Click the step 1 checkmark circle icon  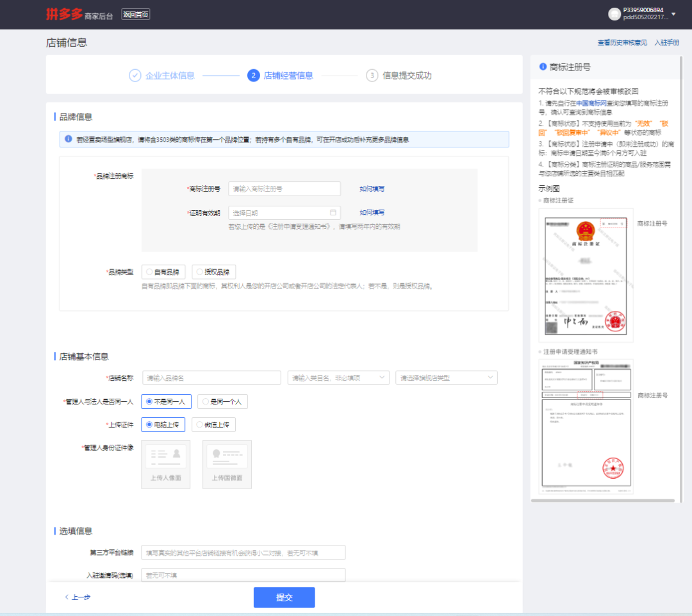point(135,76)
